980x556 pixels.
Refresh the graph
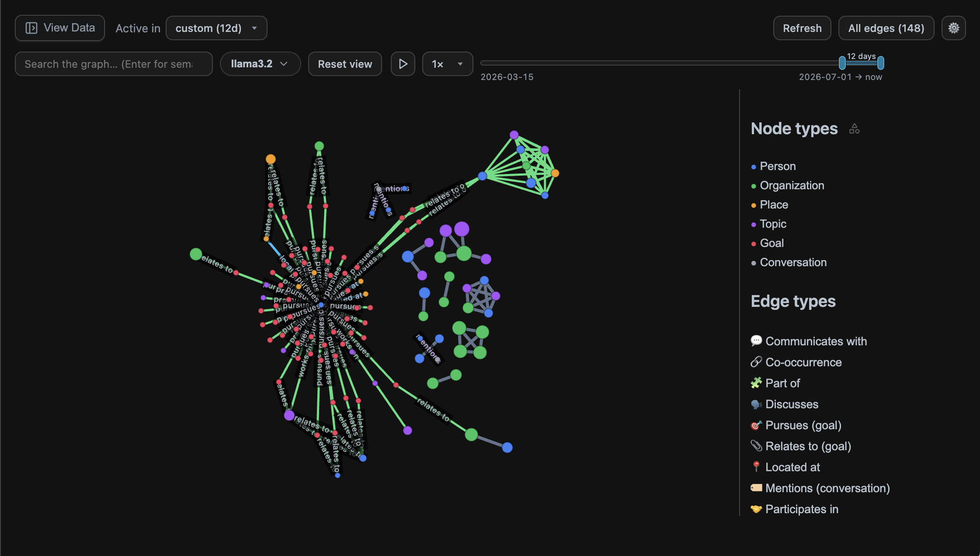point(802,28)
